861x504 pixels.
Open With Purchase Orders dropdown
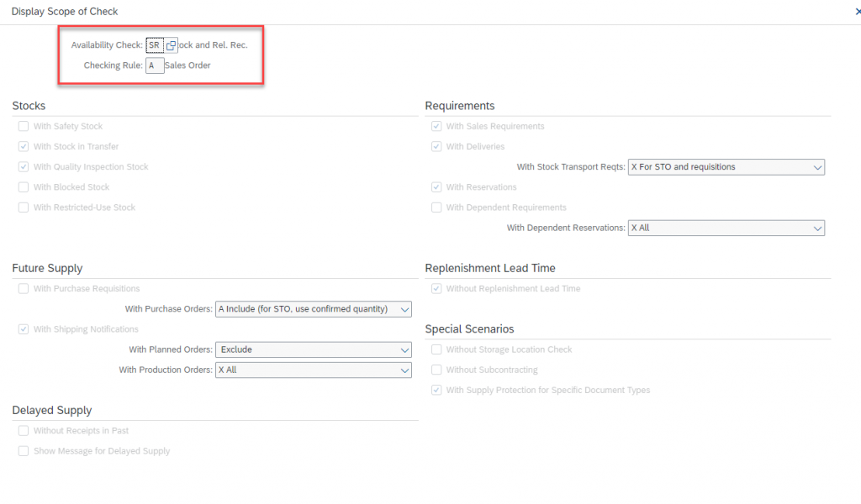[x=313, y=309]
